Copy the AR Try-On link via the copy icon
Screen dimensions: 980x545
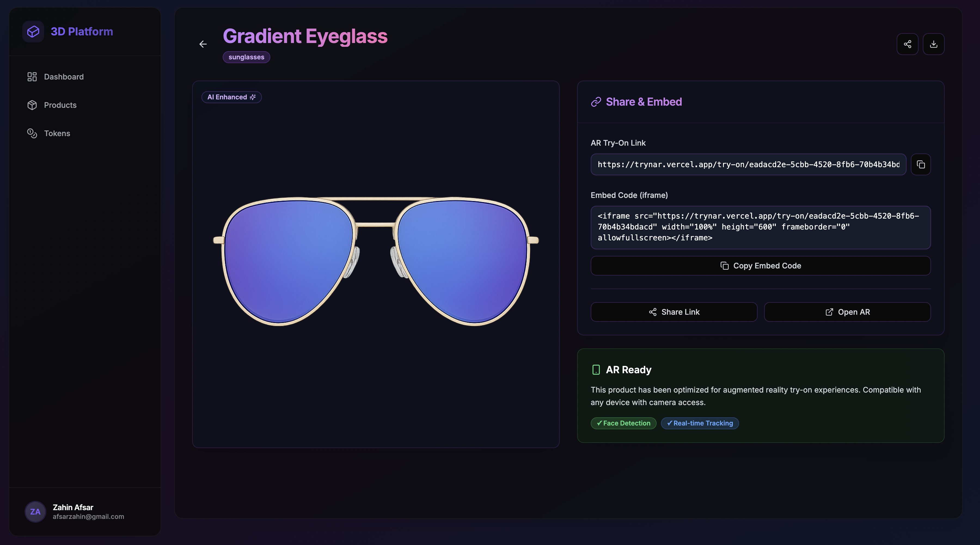coord(921,164)
